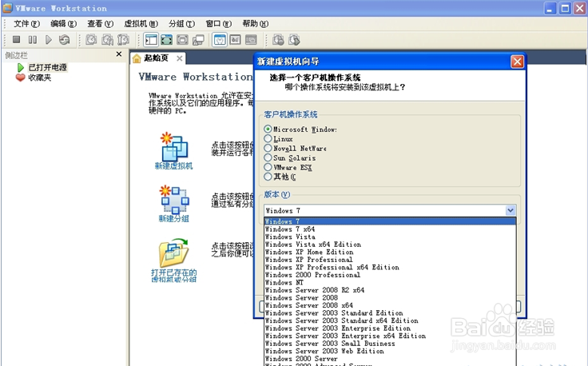This screenshot has height=366, width=588.
Task: Click the 新建分组 link text
Action: coord(173,219)
